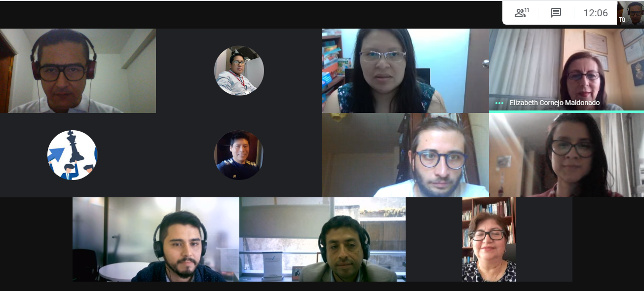Select the woman with long dark hair tile
Viewport: 644px width, 291px height.
tap(567, 155)
